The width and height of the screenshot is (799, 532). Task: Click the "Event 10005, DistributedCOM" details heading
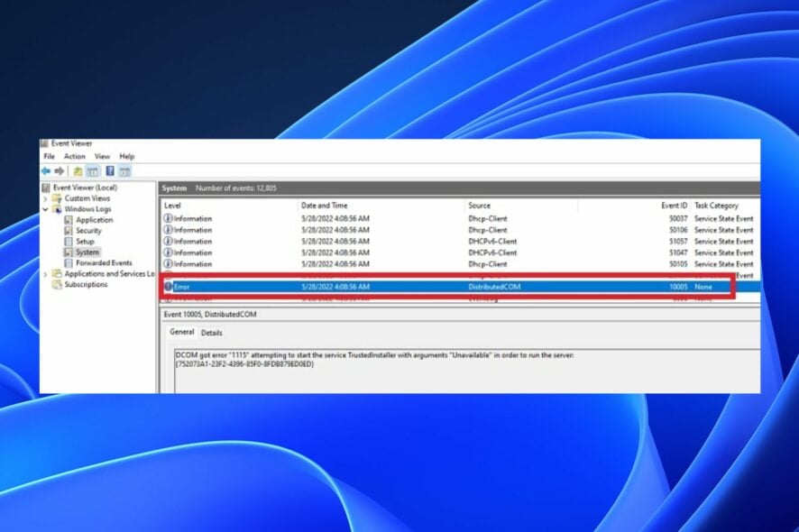pos(210,315)
